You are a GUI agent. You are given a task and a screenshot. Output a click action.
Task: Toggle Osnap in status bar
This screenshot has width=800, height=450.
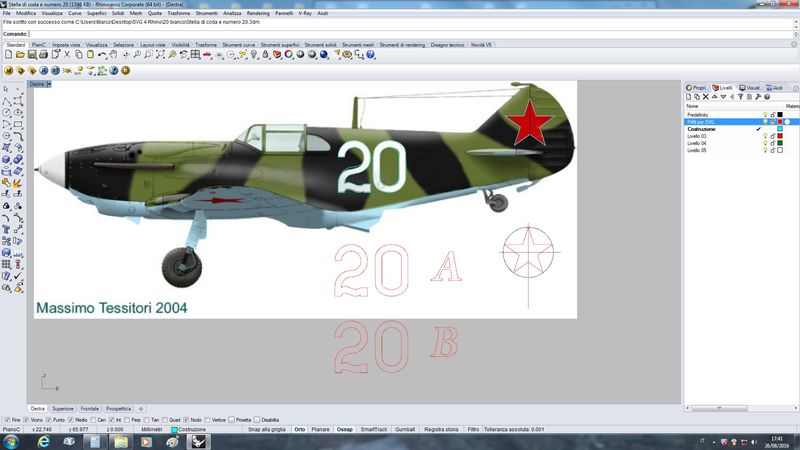[x=344, y=430]
